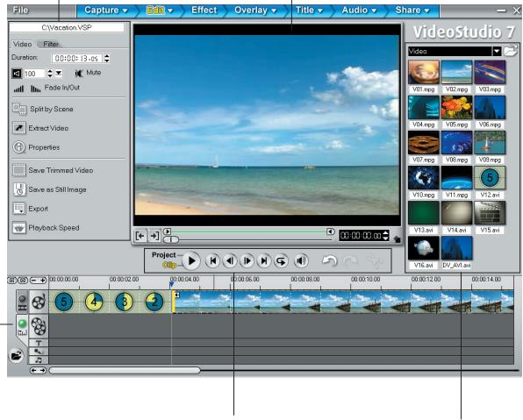Open clip Properties
The width and height of the screenshot is (523, 420).
36,147
